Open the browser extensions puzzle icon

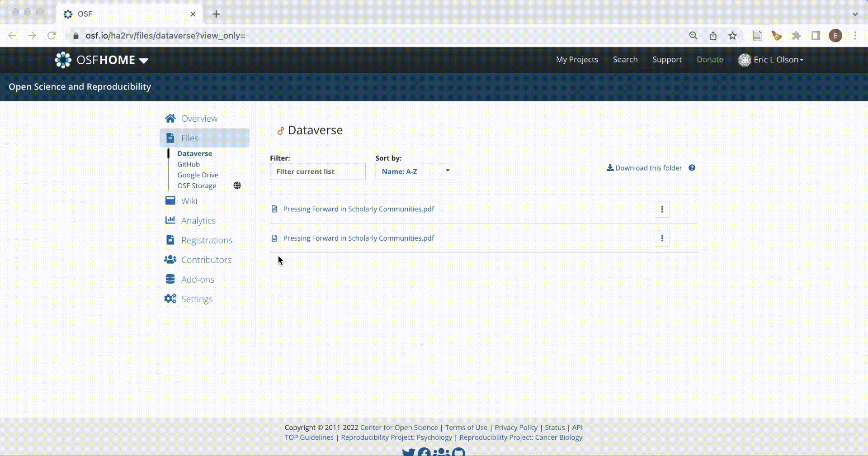[x=796, y=36]
